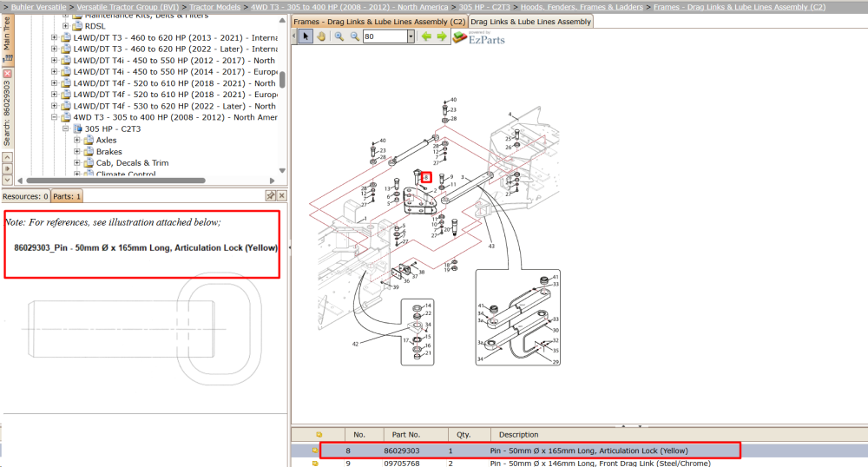
Task: Click the EzParts logo
Action: tap(479, 37)
